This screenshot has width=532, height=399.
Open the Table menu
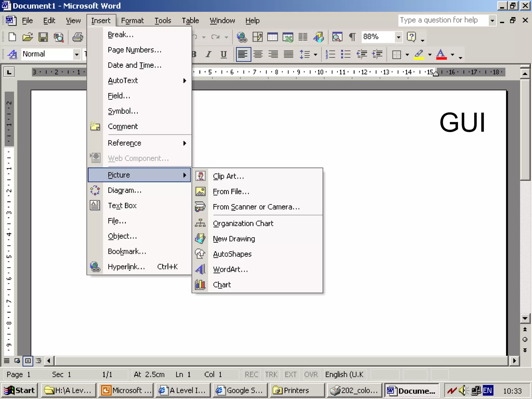190,21
